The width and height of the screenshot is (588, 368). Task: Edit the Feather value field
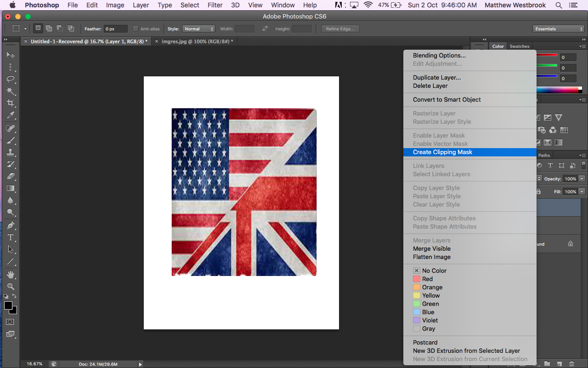[x=115, y=29]
